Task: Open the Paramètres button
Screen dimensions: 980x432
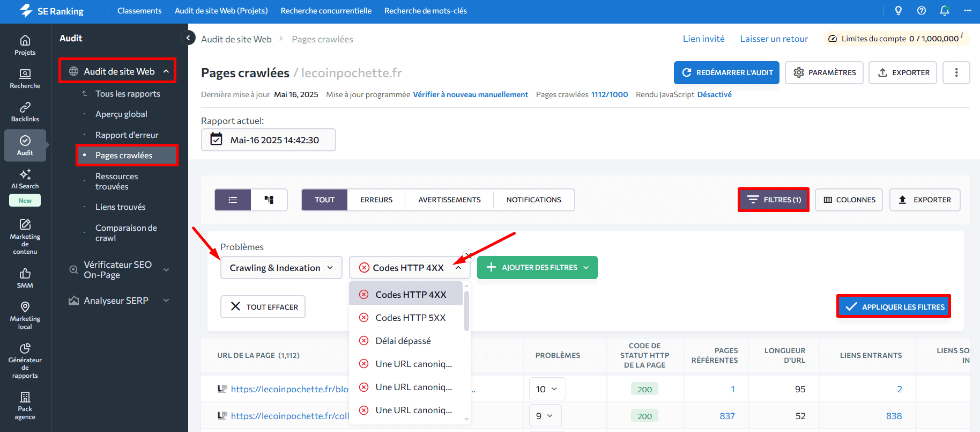Action: point(825,72)
